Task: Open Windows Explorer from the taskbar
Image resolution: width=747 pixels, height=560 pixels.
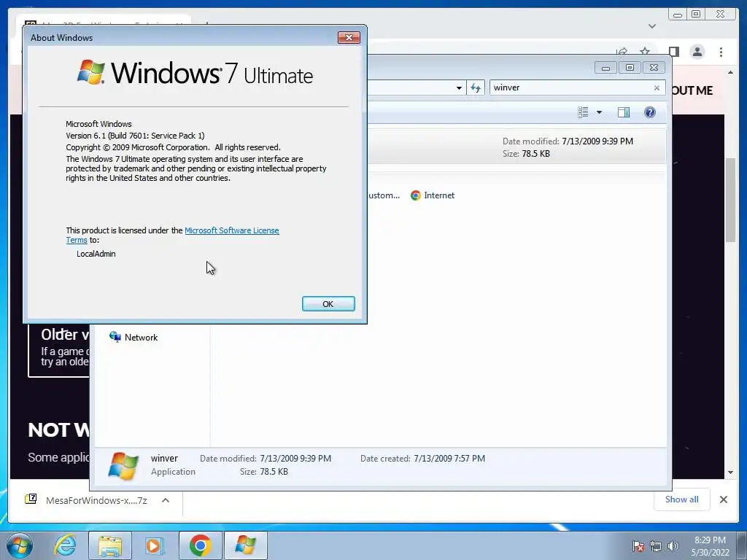Action: (110, 545)
